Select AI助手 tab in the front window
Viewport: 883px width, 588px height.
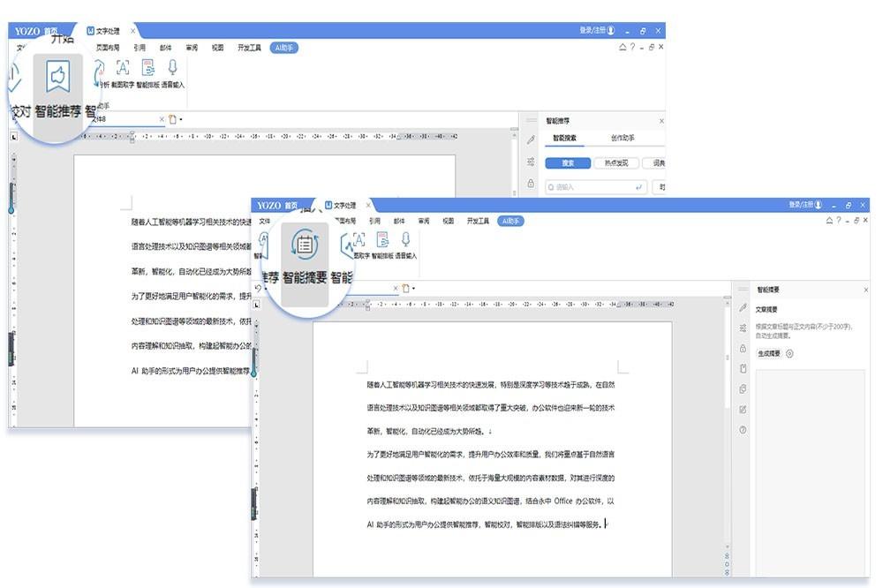510,221
